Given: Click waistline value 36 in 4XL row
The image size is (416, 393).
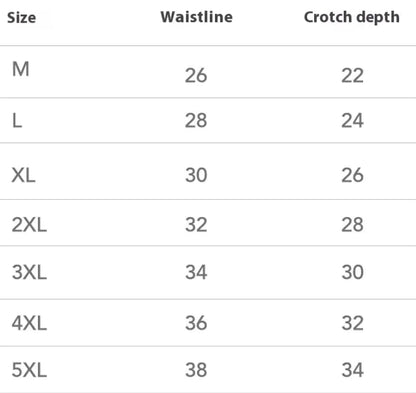Looking at the screenshot, I should coord(196,323).
